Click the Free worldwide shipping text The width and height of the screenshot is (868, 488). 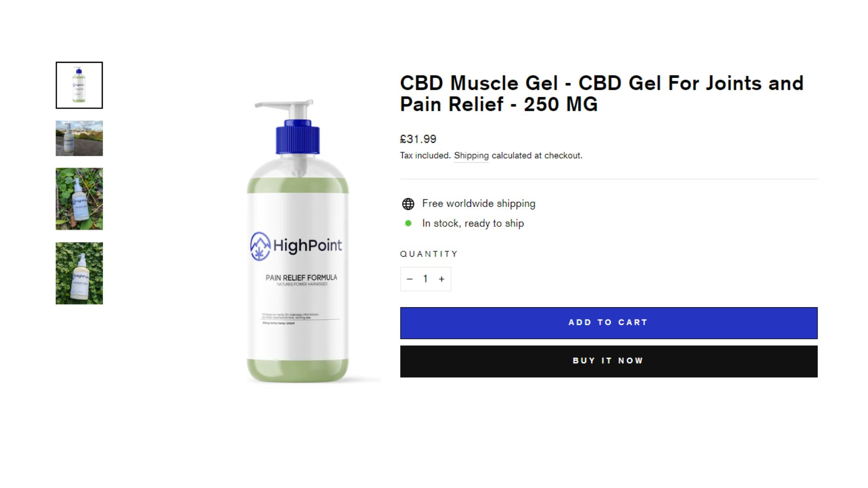479,204
